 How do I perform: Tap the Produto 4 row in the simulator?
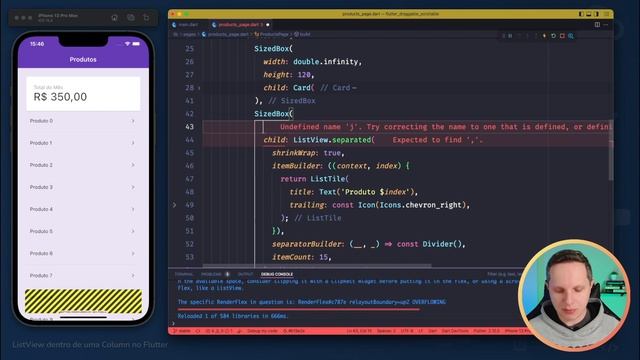coord(83,209)
